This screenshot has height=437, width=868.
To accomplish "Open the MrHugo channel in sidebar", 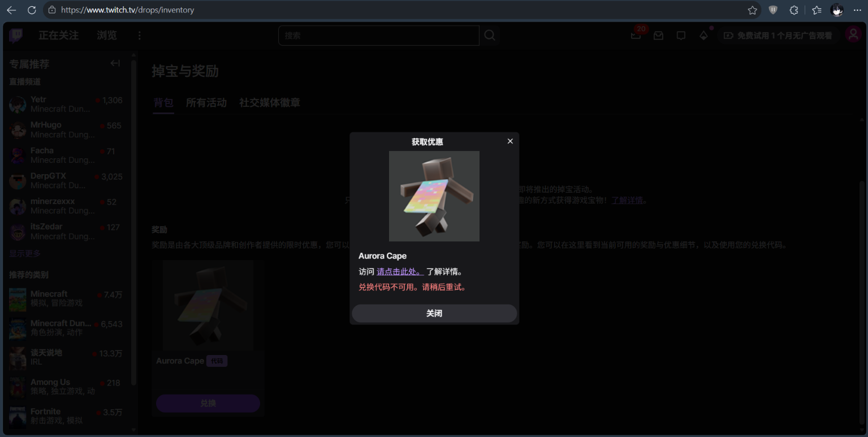I will (x=66, y=129).
